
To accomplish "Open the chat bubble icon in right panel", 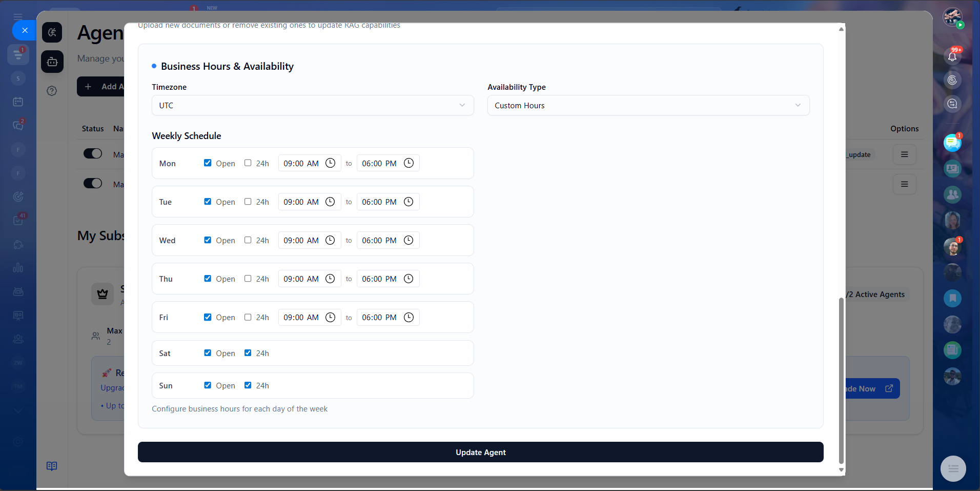I will [952, 143].
